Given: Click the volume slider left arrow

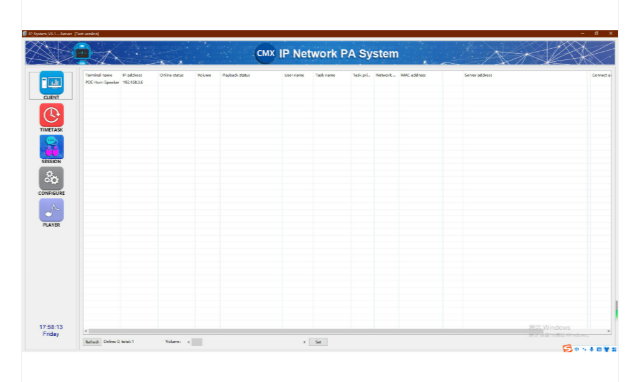Looking at the screenshot, I should pos(188,342).
